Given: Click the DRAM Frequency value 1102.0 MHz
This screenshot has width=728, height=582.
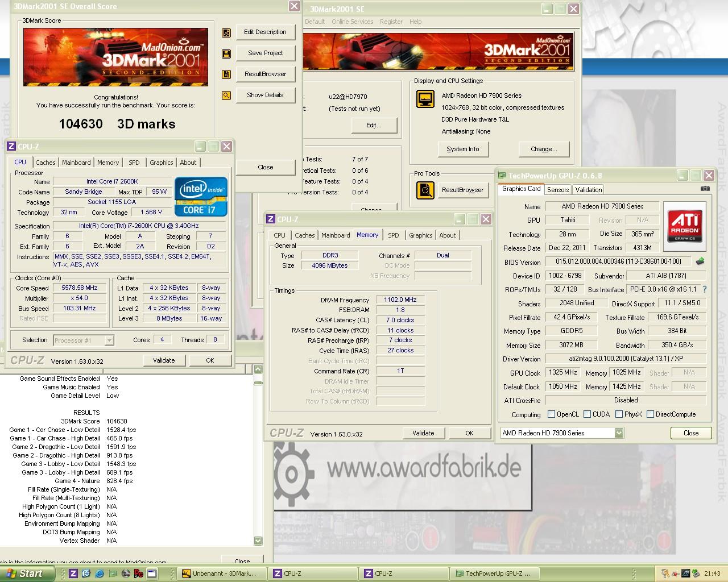Looking at the screenshot, I should 400,300.
